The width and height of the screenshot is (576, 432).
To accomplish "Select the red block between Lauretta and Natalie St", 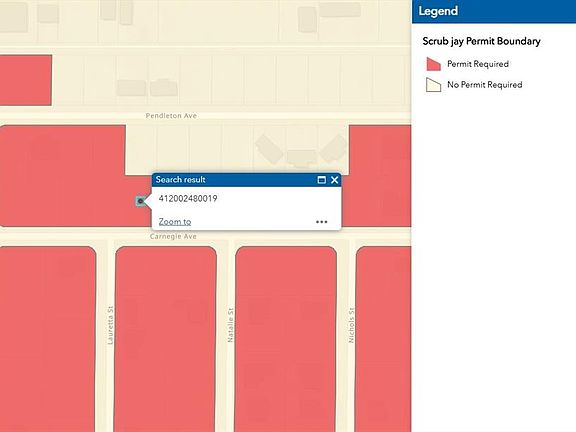I will (x=166, y=339).
